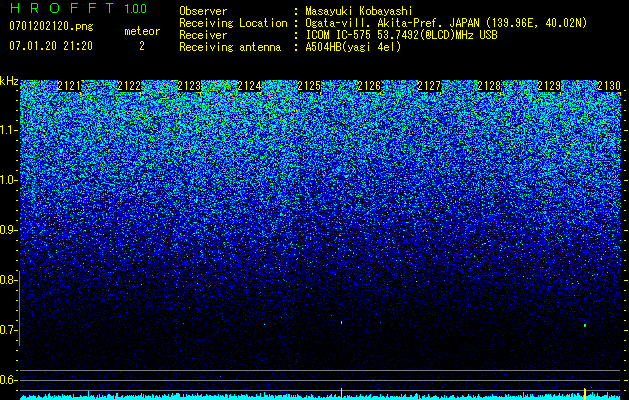Click the A504HB(yagi 4el) antenna text
Viewport: 629px width, 400px height.
tap(353, 47)
